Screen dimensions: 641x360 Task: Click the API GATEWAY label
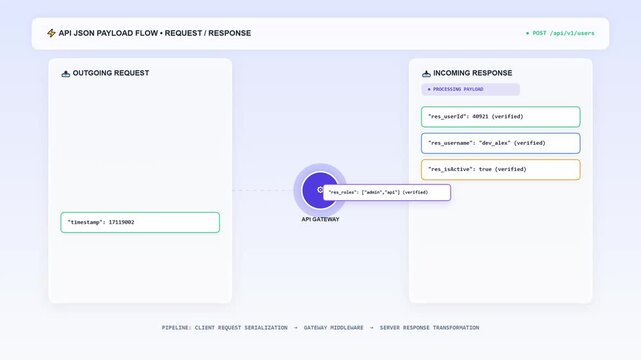point(320,219)
